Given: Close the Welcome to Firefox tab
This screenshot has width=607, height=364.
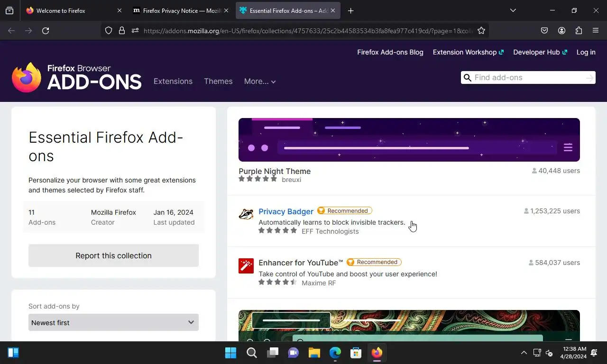Looking at the screenshot, I should click(120, 10).
